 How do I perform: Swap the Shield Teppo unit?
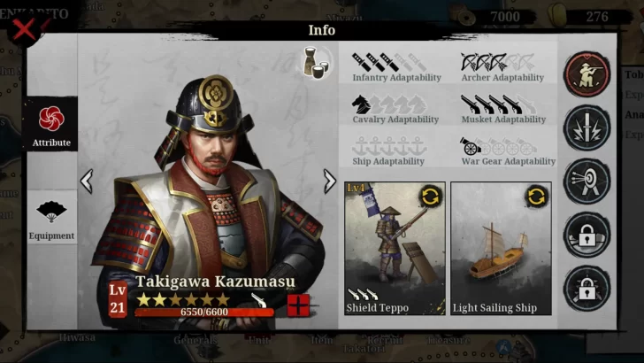click(430, 197)
